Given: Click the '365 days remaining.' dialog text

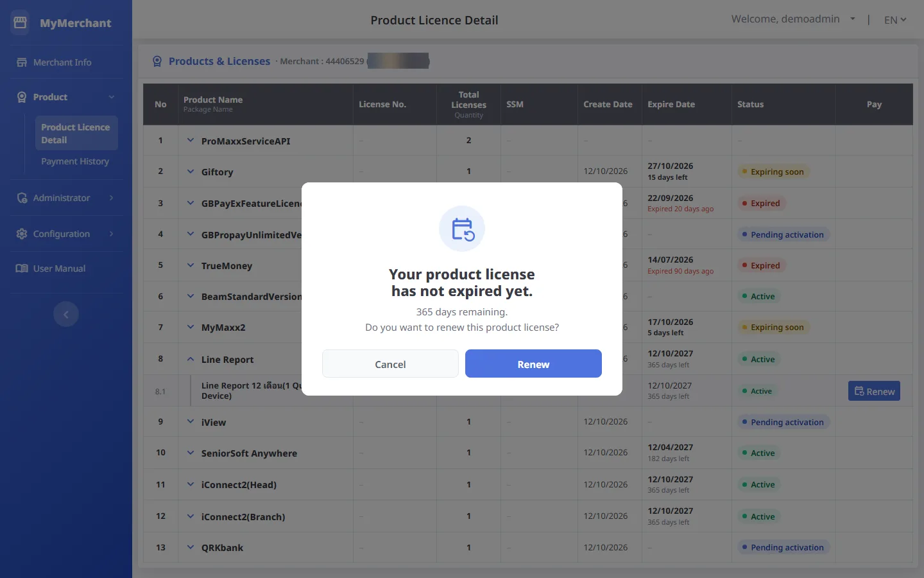Looking at the screenshot, I should coord(462,312).
